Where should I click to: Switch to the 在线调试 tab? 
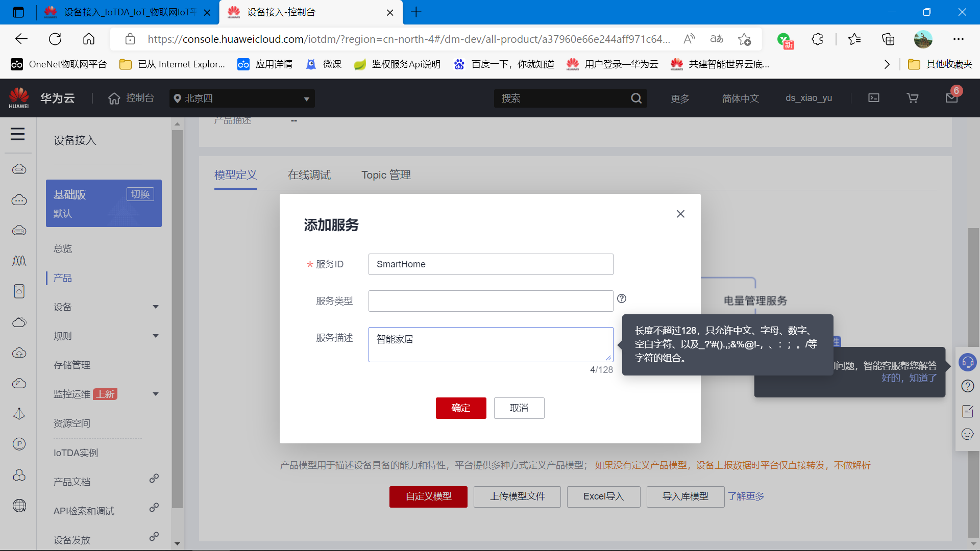[x=309, y=175]
